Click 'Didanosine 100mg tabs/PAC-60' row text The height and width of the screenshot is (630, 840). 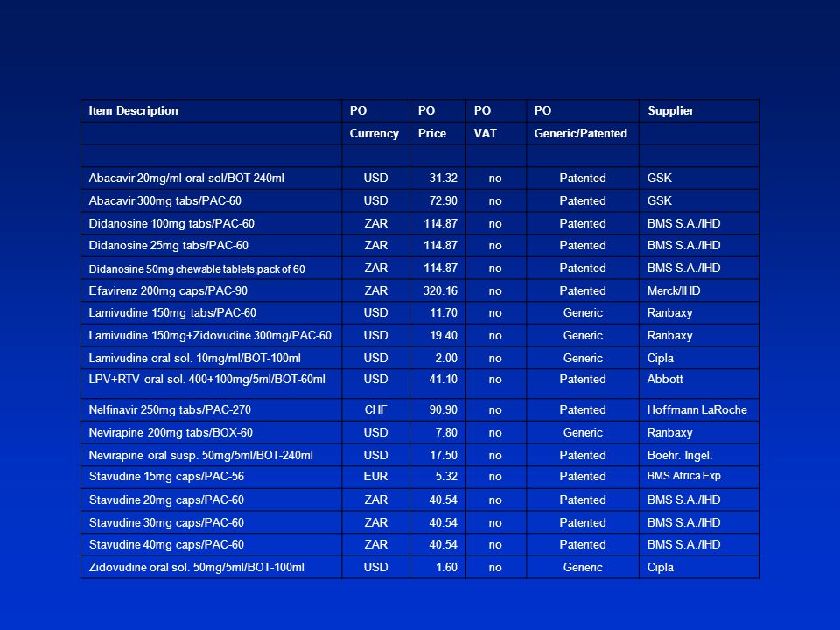pos(171,223)
